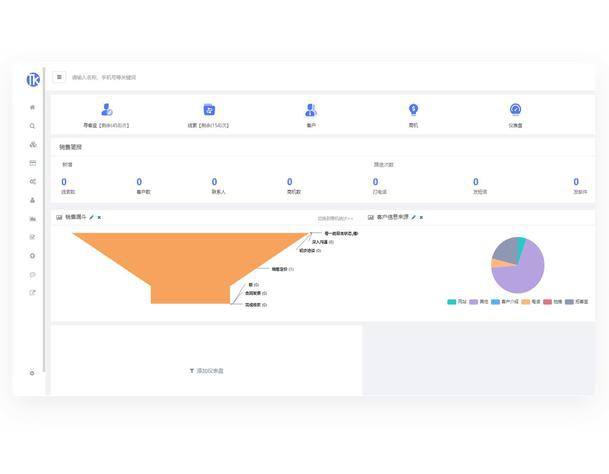Open the 寻客宝 shortcut icon
This screenshot has width=609, height=474.
tap(106, 110)
